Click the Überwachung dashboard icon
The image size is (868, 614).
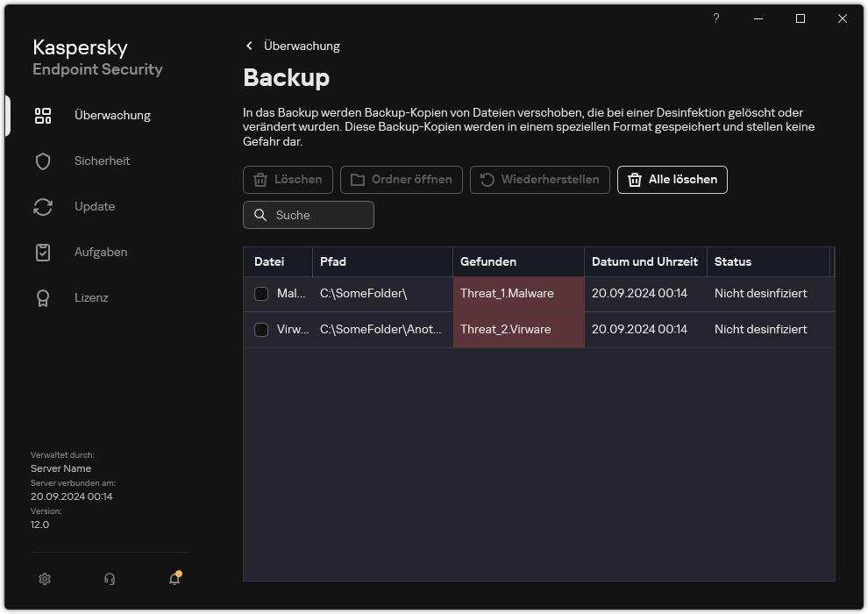point(43,115)
